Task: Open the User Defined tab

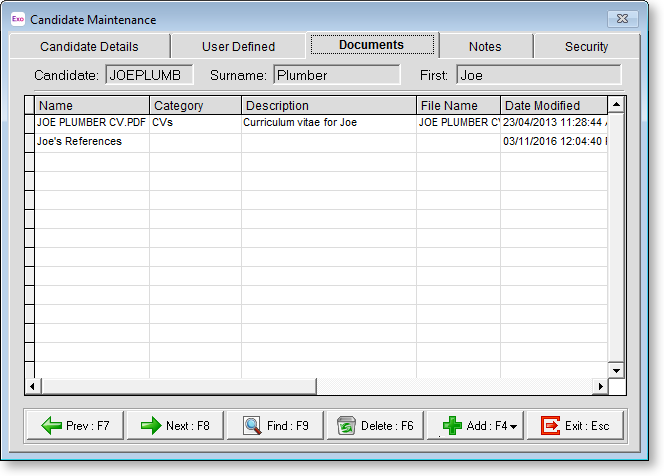Action: [238, 46]
